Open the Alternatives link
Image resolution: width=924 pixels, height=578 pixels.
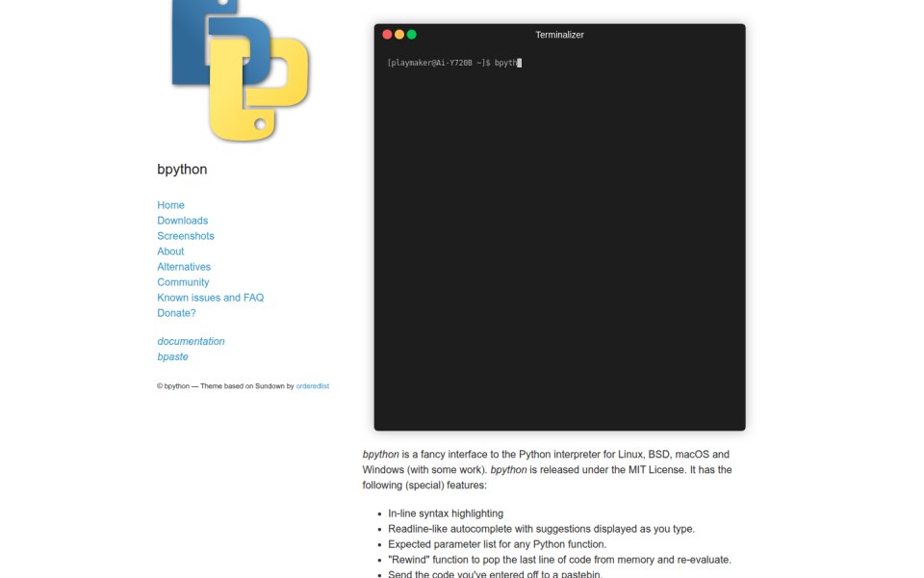tap(183, 267)
